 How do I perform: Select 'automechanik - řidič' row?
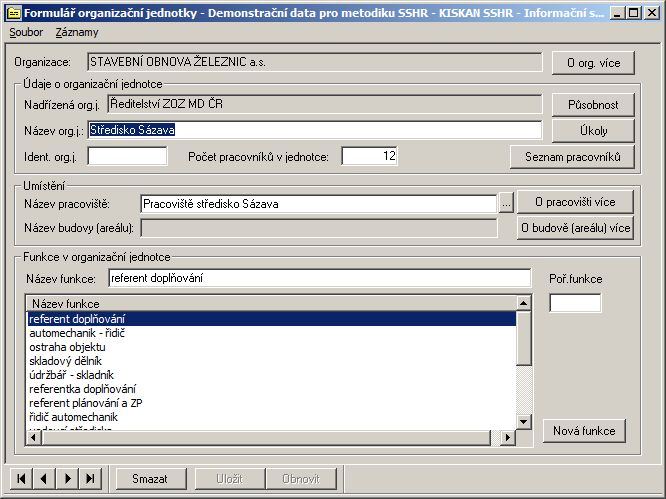272,333
